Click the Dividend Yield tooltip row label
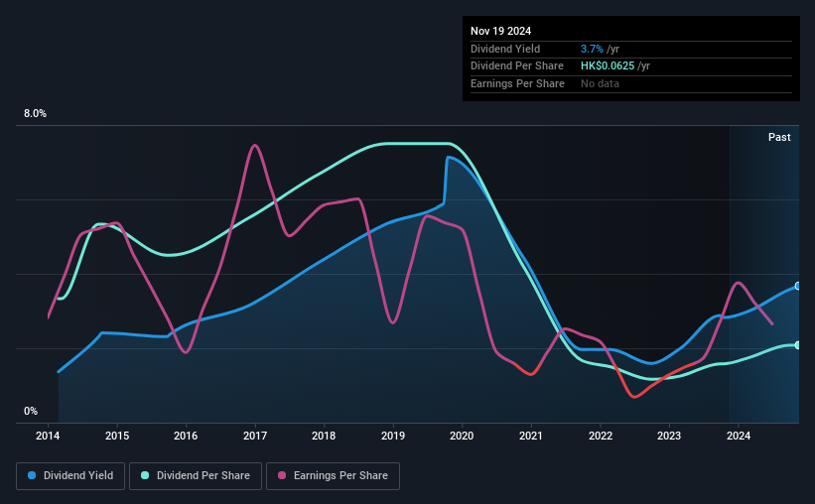The width and height of the screenshot is (815, 504). tap(505, 49)
